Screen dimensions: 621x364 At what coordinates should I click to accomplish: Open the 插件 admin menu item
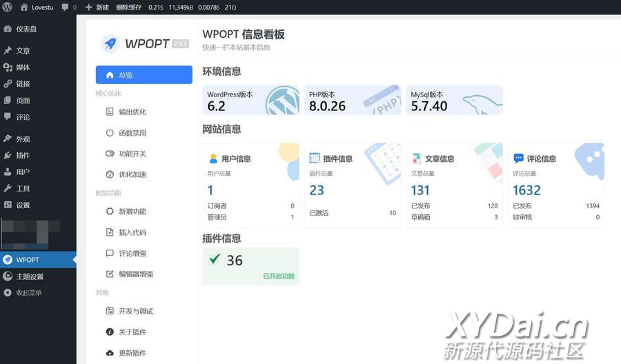(23, 155)
